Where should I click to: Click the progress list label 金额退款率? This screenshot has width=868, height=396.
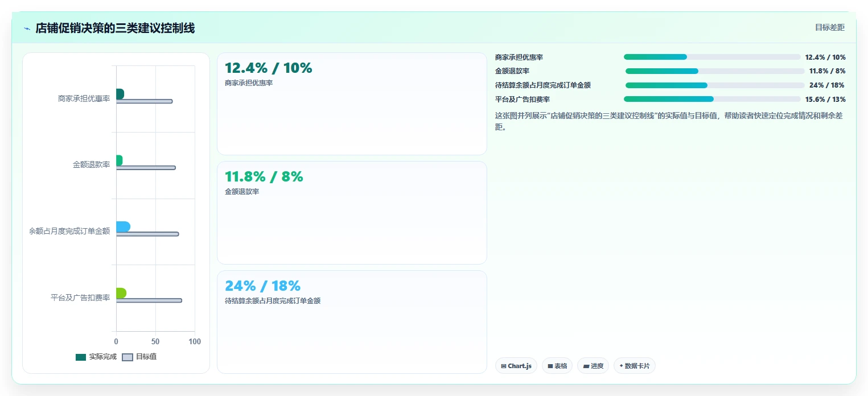(512, 71)
